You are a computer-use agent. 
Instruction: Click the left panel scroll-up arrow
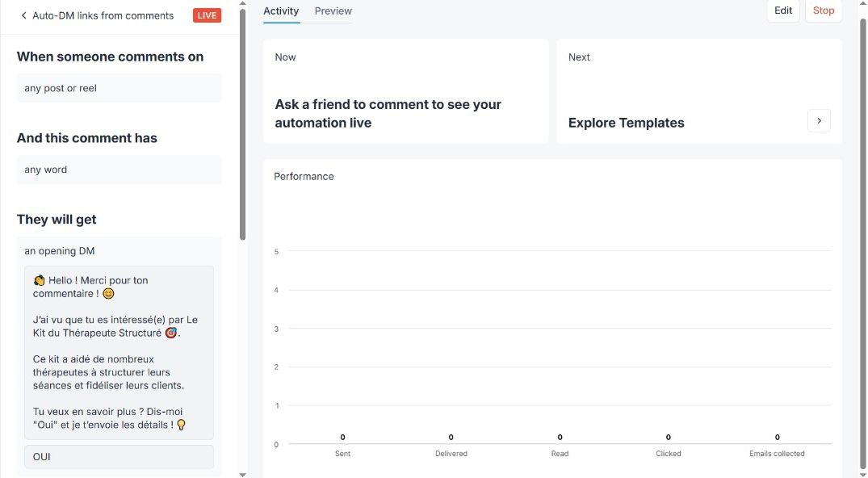[243, 5]
